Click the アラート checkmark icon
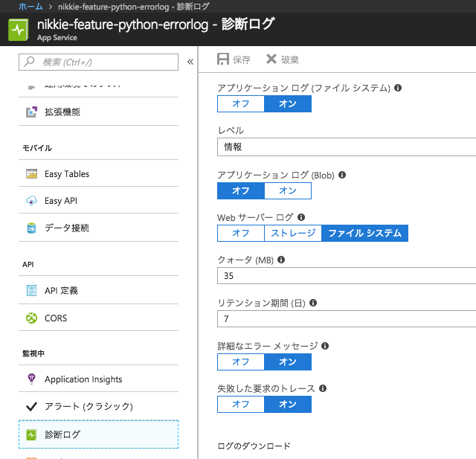This screenshot has width=476, height=459. 31,406
